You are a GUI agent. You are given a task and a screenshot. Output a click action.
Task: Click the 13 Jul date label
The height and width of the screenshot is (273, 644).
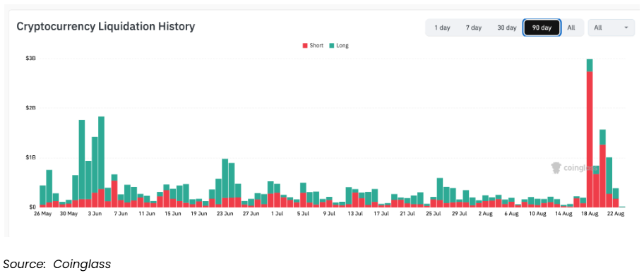pyautogui.click(x=355, y=214)
